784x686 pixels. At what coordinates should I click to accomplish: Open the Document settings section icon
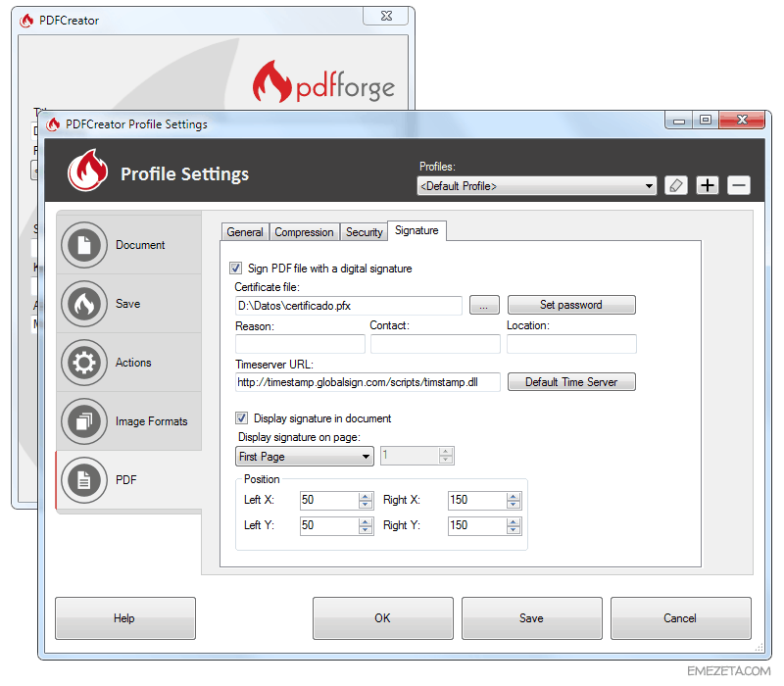tap(84, 245)
